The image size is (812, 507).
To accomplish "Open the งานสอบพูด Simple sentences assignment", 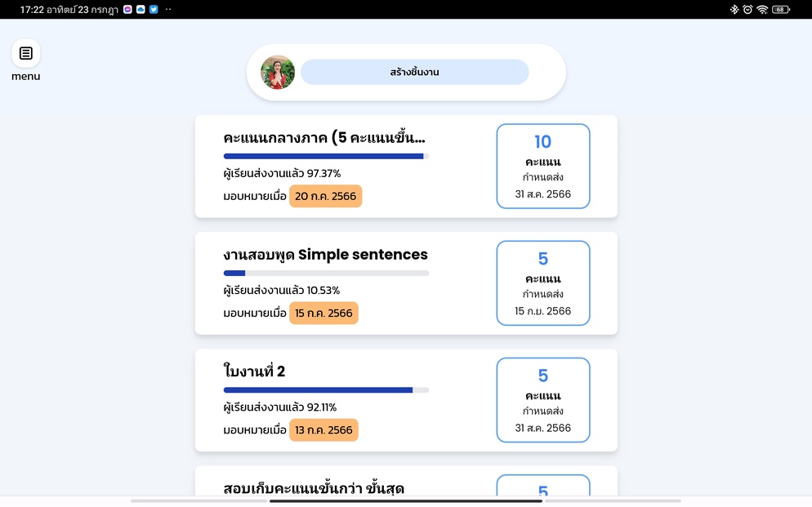I will click(326, 255).
